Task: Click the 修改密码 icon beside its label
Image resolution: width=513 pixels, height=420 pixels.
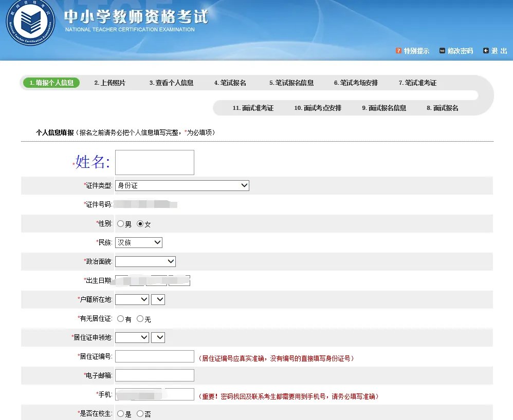Action: coord(442,51)
